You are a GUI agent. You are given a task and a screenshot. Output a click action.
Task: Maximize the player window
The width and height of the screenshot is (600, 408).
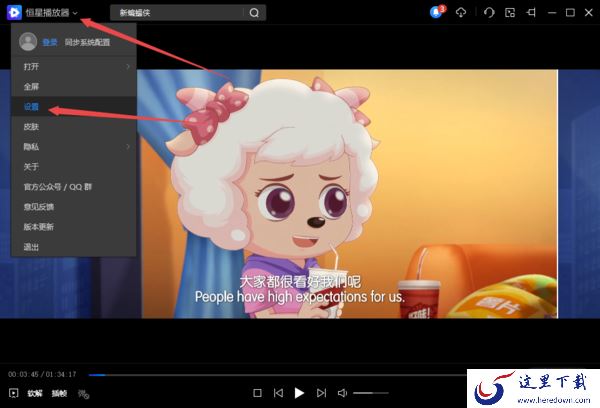pos(570,13)
